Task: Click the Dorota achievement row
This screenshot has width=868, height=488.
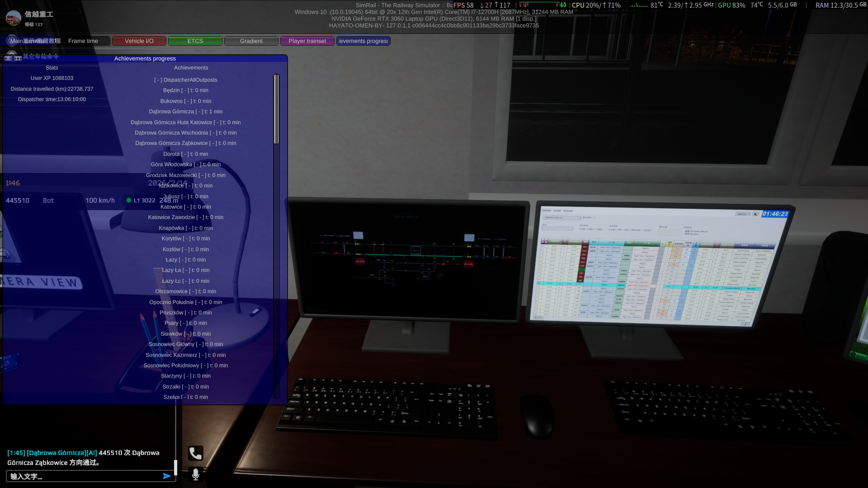Action: (186, 154)
